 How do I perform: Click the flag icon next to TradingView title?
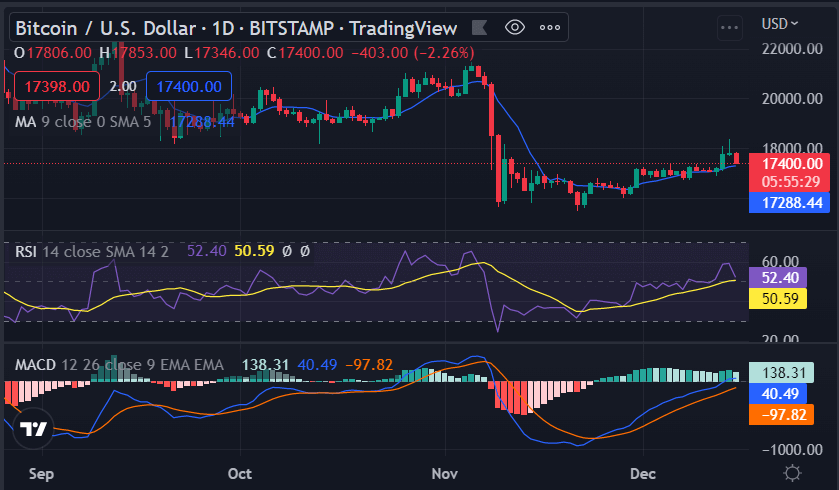coord(479,27)
